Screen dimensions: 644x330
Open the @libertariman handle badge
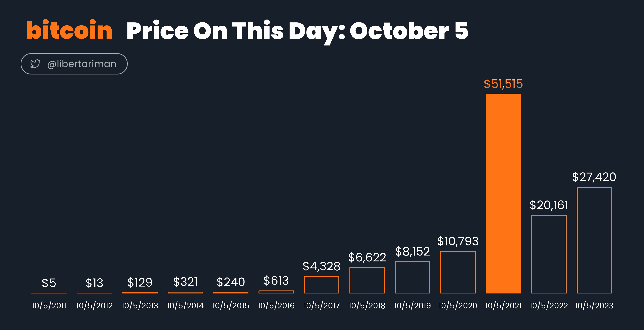coord(74,64)
